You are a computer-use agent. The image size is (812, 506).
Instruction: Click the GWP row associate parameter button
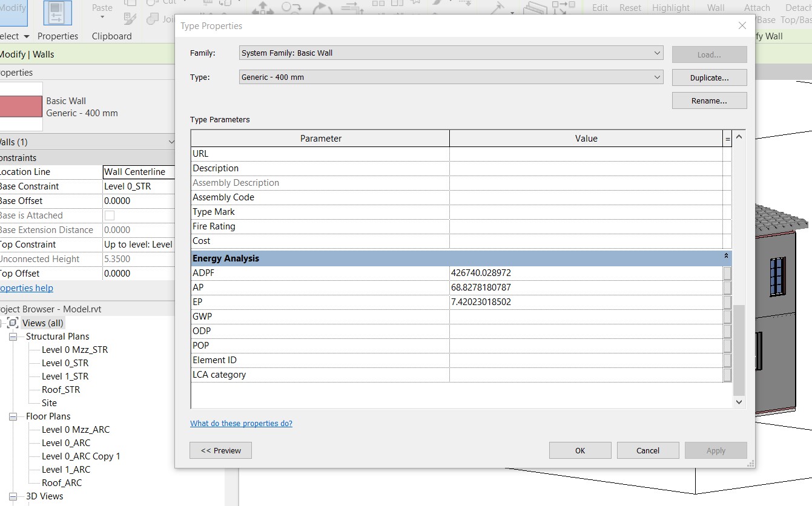pyautogui.click(x=727, y=317)
